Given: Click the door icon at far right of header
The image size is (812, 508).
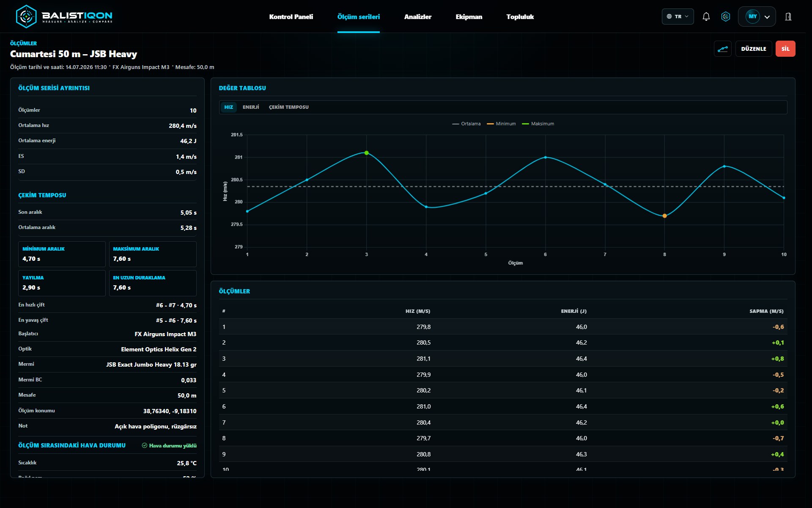Looking at the screenshot, I should 788,17.
